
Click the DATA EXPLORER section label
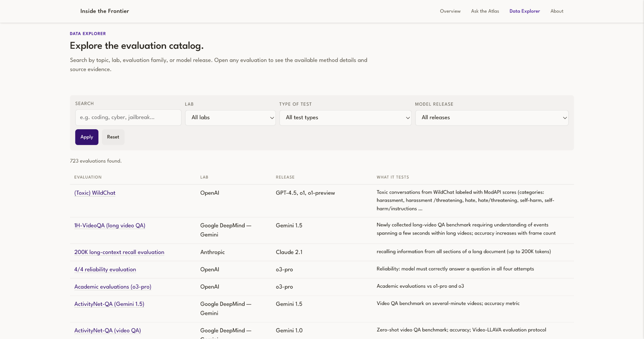click(88, 34)
